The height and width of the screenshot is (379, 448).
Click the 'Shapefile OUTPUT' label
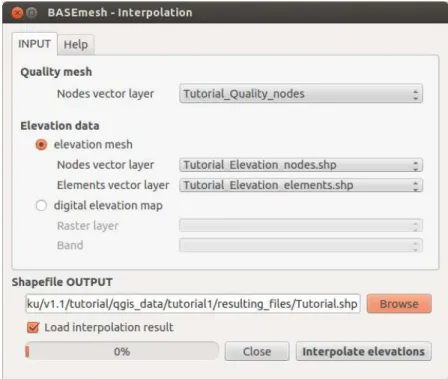(62, 282)
